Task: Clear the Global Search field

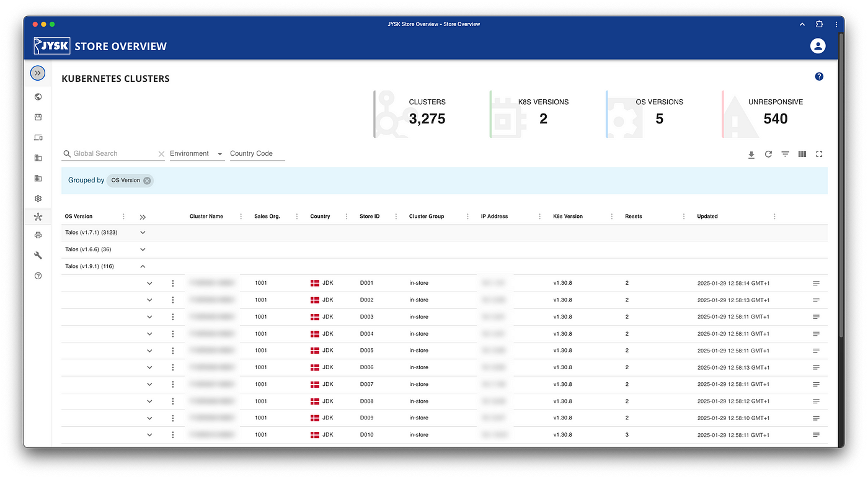Action: point(161,154)
